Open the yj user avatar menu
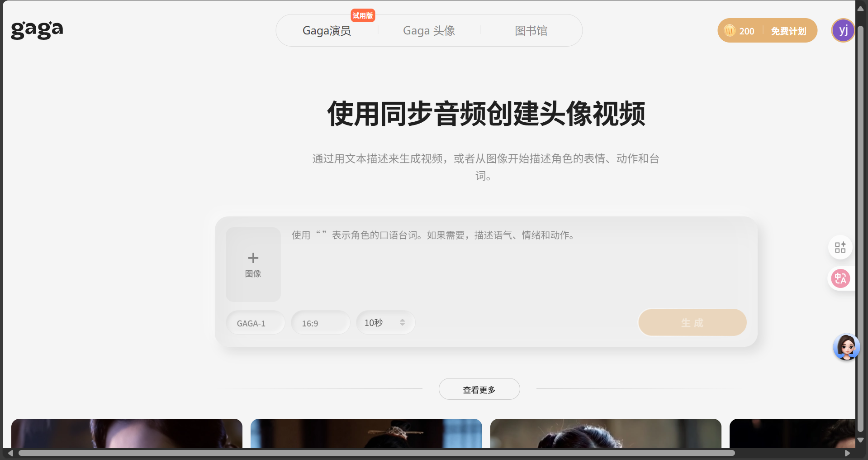 point(843,30)
